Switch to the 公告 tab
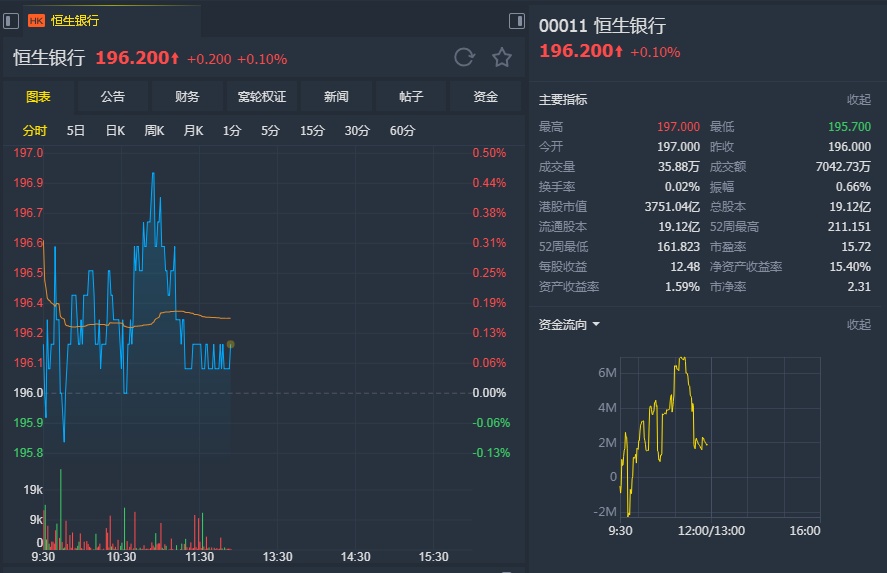Image resolution: width=887 pixels, height=573 pixels. coord(113,97)
